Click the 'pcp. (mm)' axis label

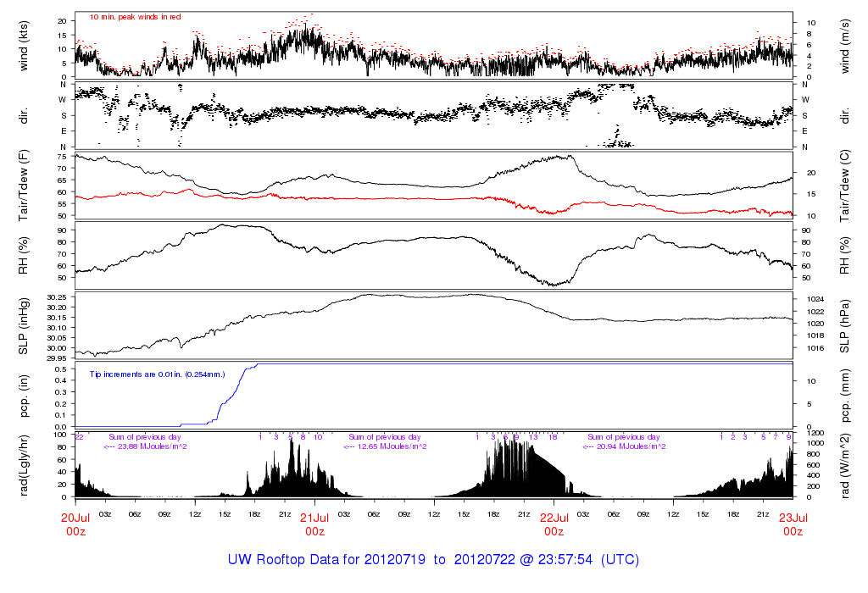click(x=845, y=396)
